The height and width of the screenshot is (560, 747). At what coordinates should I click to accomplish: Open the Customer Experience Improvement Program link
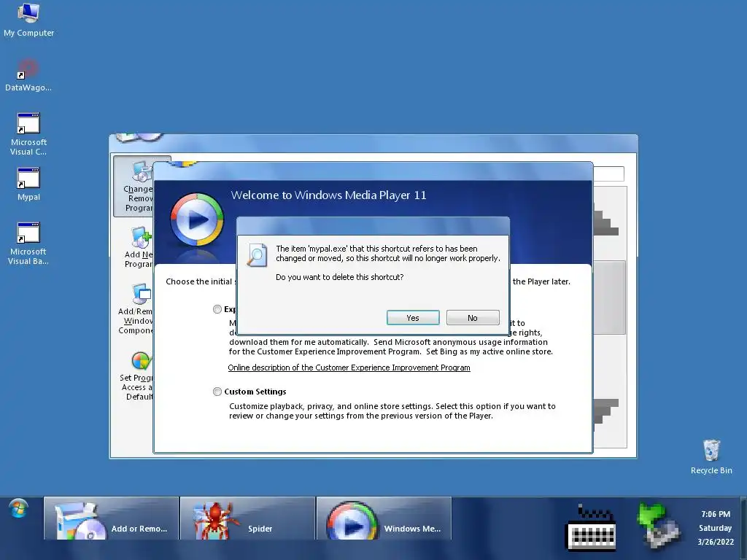(349, 367)
